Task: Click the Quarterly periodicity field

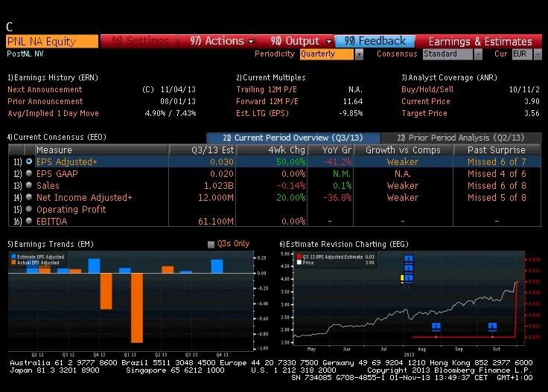Action: (327, 54)
